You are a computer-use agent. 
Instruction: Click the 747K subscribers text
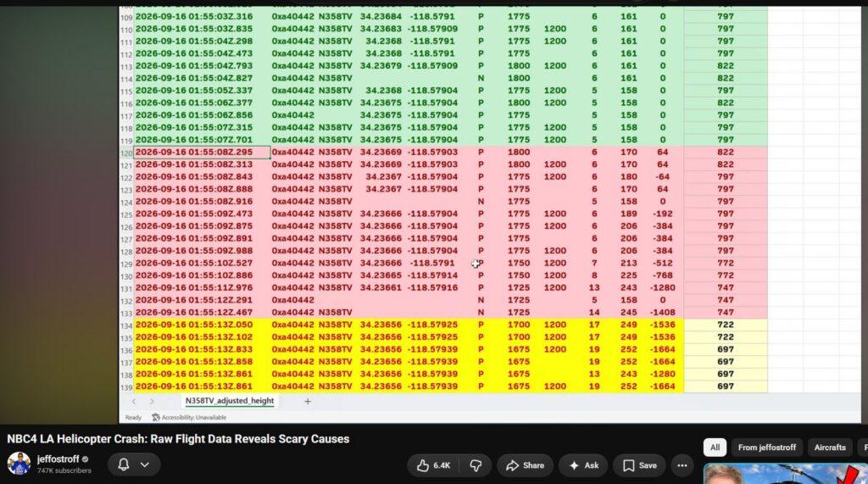[64, 470]
